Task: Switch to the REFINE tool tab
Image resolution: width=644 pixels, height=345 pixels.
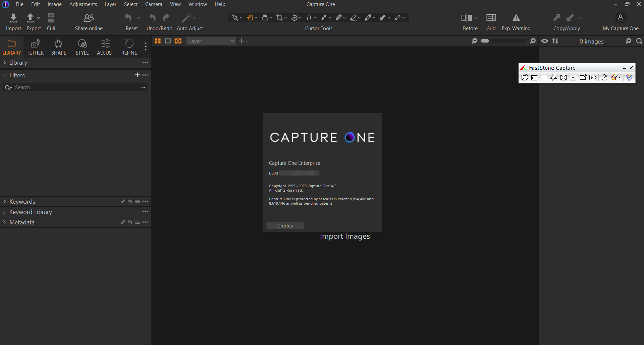Action: tap(129, 47)
